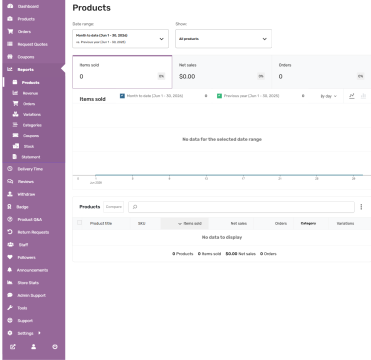Open the Coupons gift icon
The image size is (371, 360).
point(10,57)
